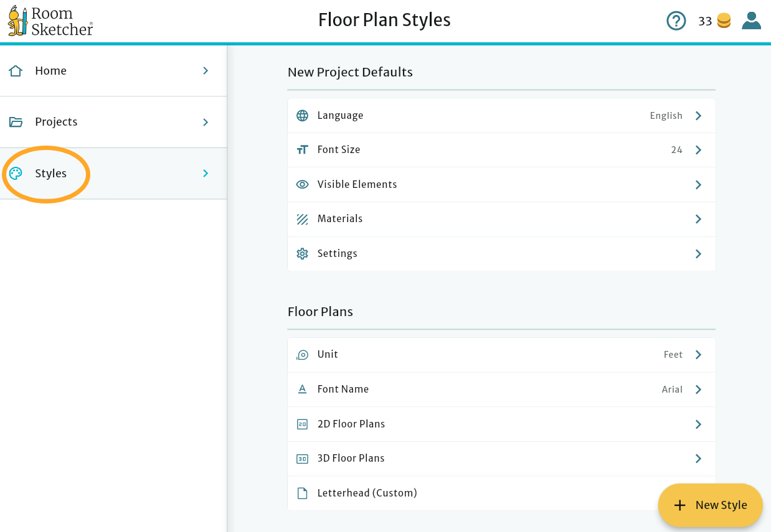Viewport: 771px width, 532px height.
Task: Expand the Styles sidebar chevron
Action: 206,174
